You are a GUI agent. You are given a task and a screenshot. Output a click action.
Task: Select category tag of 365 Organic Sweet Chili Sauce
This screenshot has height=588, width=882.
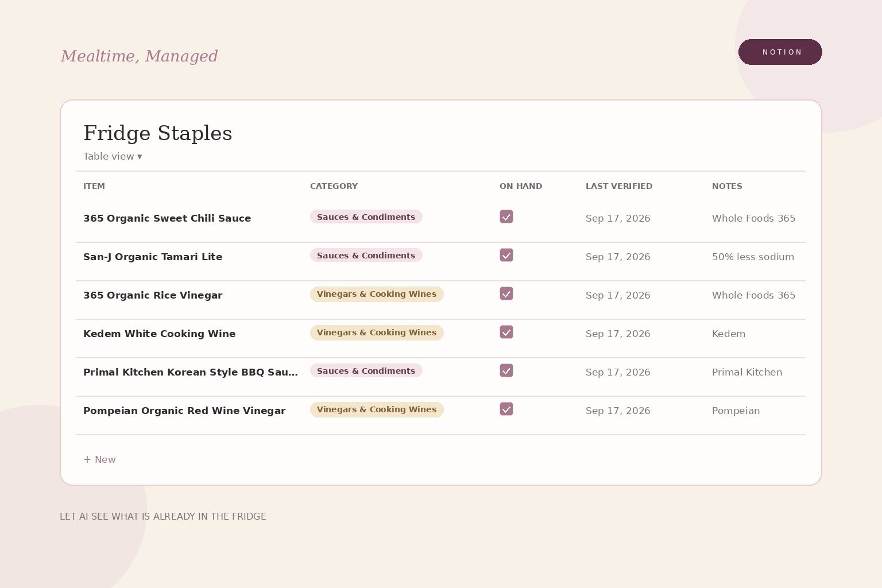tap(366, 217)
